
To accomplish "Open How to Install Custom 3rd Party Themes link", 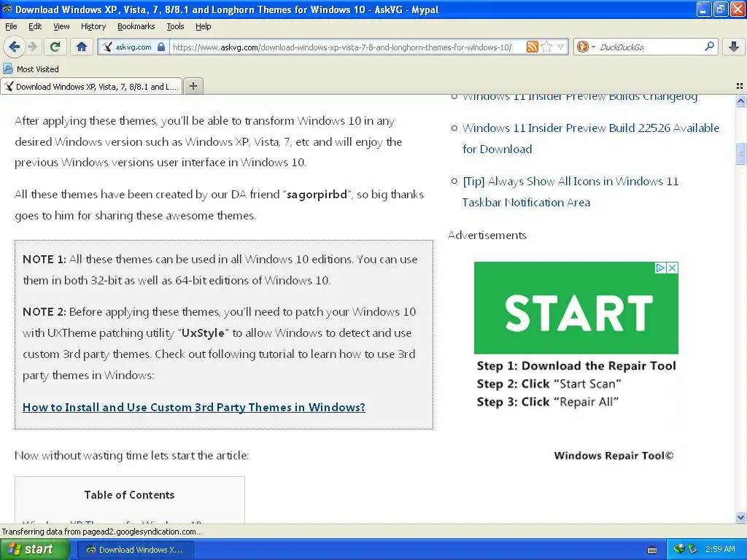I will [194, 407].
